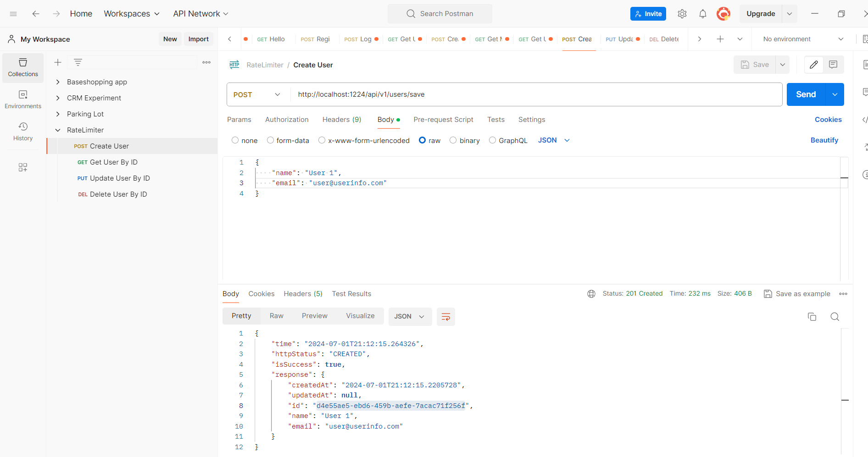Click the Save as example button
The image size is (868, 457).
pyautogui.click(x=797, y=294)
